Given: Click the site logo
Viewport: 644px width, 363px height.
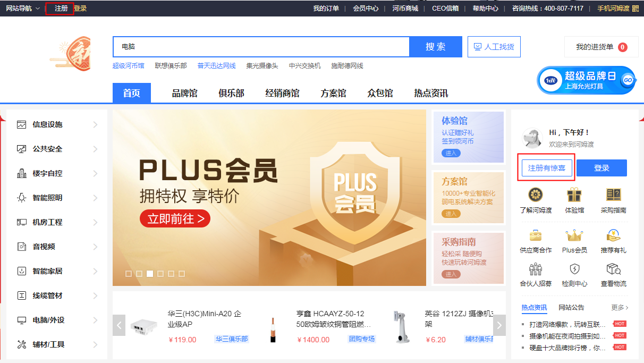Looking at the screenshot, I should click(x=70, y=53).
